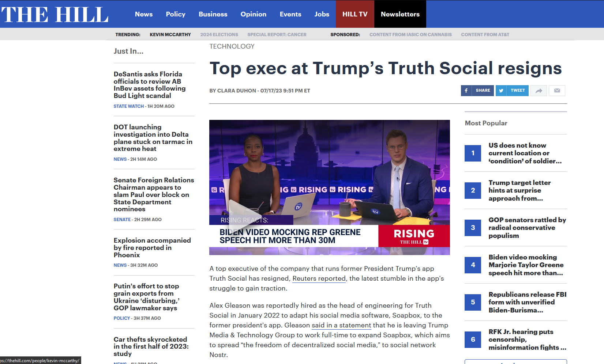Open the 'said in a statement' link

click(341, 325)
